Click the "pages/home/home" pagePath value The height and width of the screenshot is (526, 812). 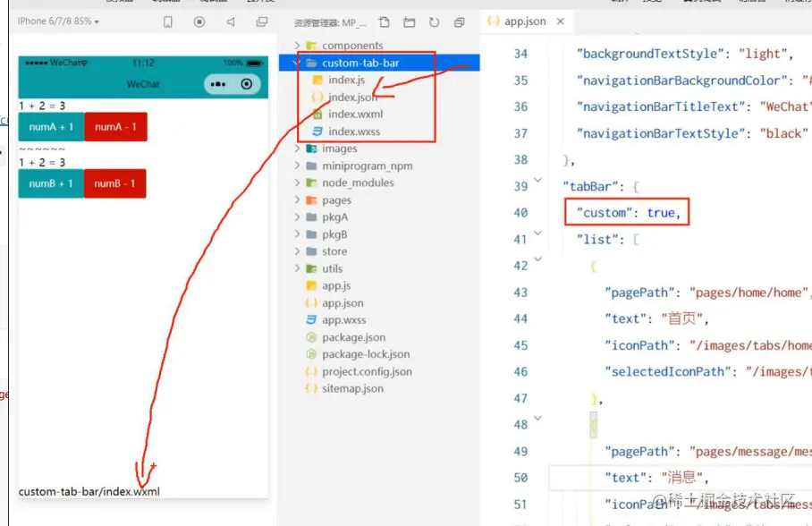coord(749,293)
